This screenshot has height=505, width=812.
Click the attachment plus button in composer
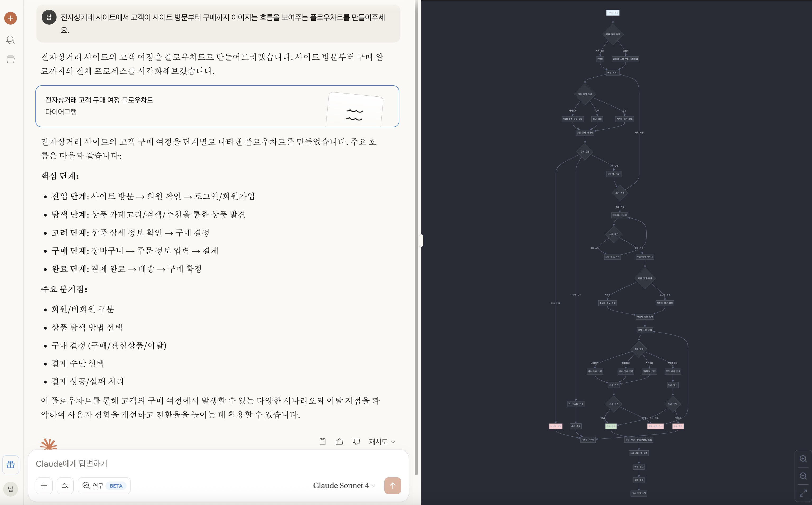(44, 486)
